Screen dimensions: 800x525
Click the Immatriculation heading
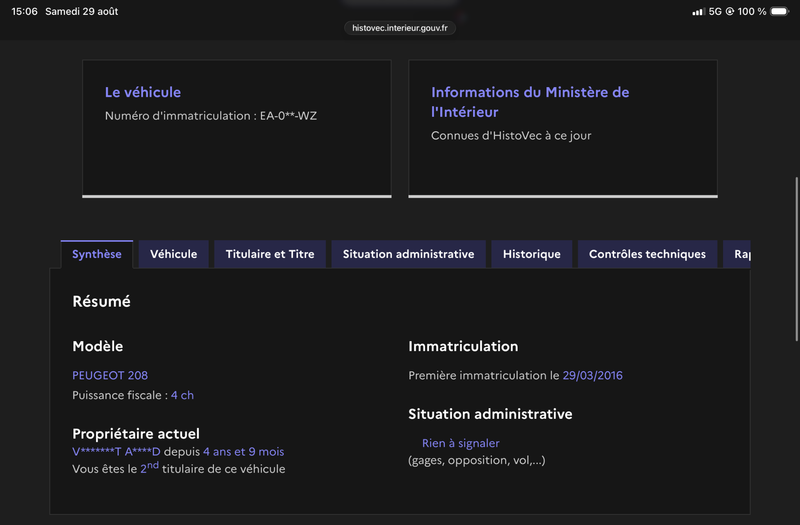pyautogui.click(x=463, y=346)
